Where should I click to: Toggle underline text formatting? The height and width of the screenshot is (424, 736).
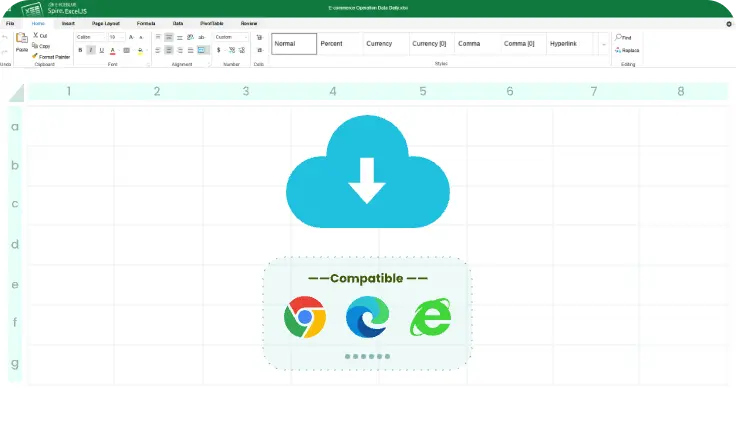point(101,50)
